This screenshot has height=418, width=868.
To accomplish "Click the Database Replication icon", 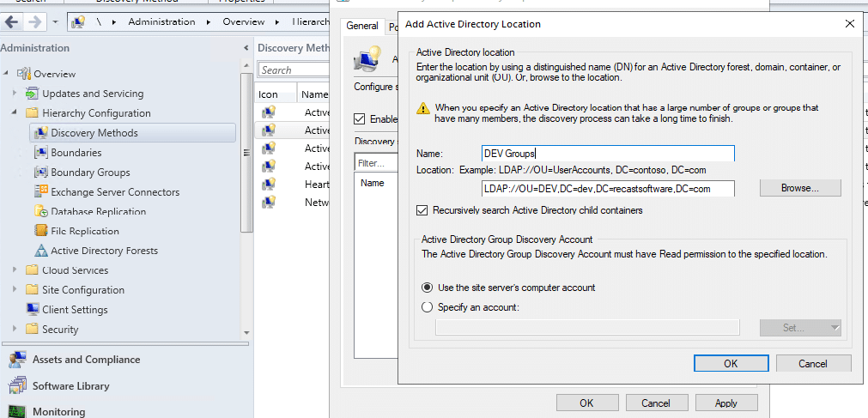I will click(x=40, y=212).
